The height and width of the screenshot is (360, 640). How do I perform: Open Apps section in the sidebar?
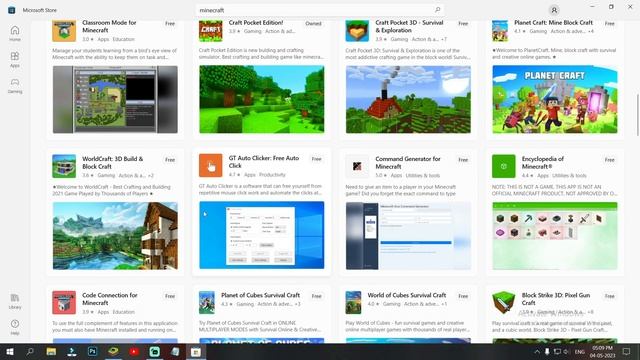15,60
